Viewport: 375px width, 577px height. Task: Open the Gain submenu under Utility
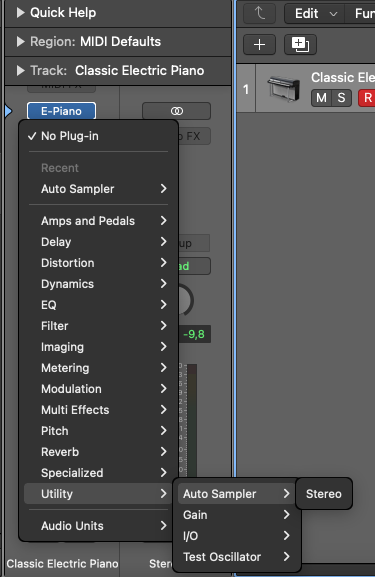[x=237, y=514]
